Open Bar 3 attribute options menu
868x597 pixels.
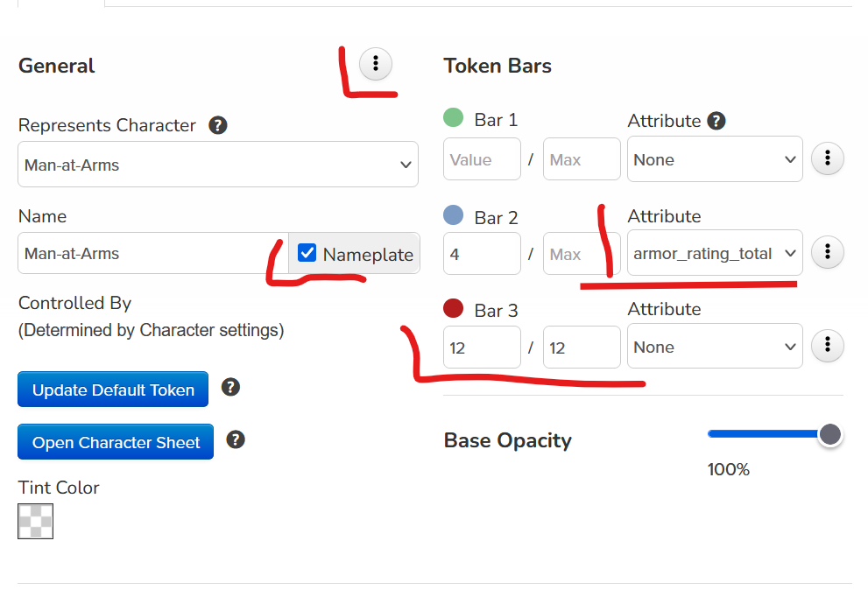827,346
